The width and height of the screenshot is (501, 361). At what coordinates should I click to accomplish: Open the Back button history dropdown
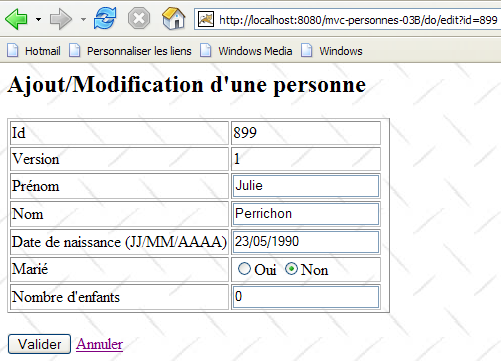pyautogui.click(x=38, y=19)
